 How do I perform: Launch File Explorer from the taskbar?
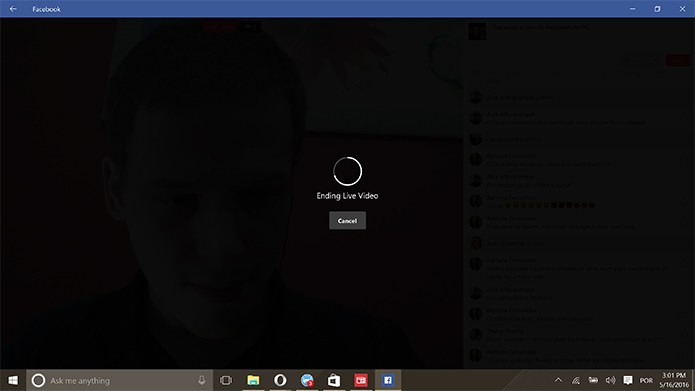[x=253, y=380]
